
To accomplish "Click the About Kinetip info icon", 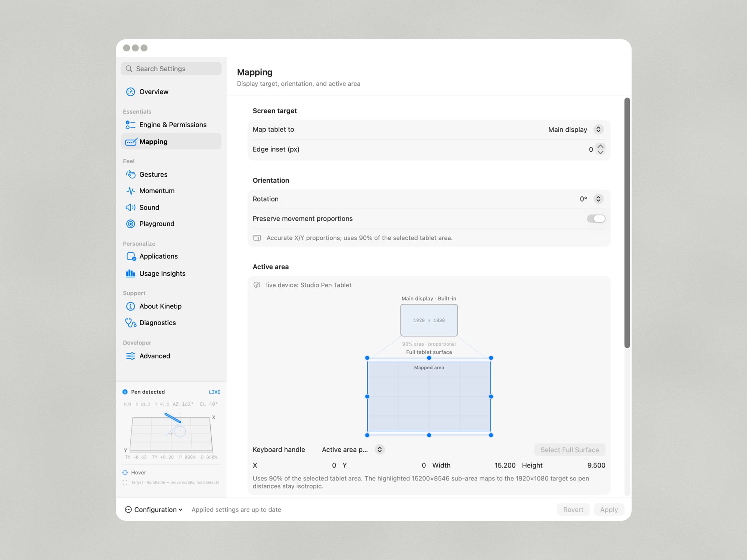I will pyautogui.click(x=130, y=306).
